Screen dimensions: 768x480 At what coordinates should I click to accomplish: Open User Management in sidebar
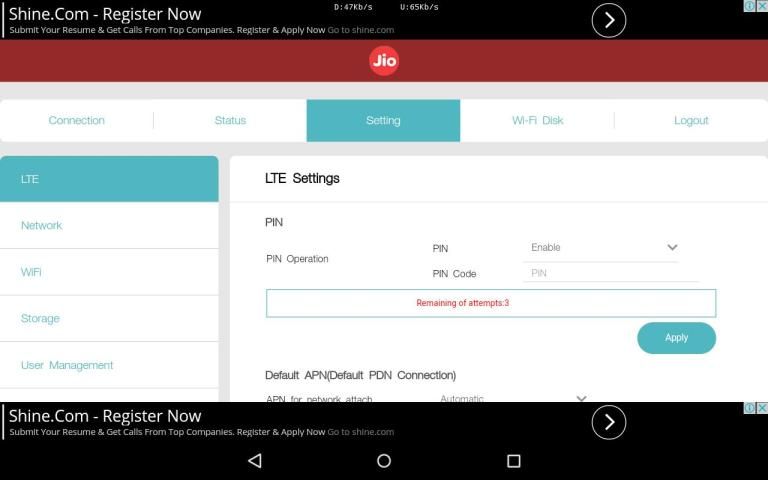(109, 365)
